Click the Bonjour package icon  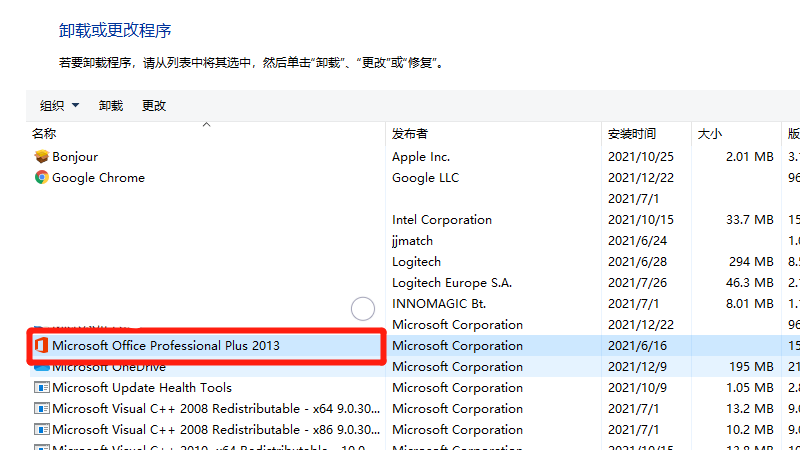(x=41, y=157)
